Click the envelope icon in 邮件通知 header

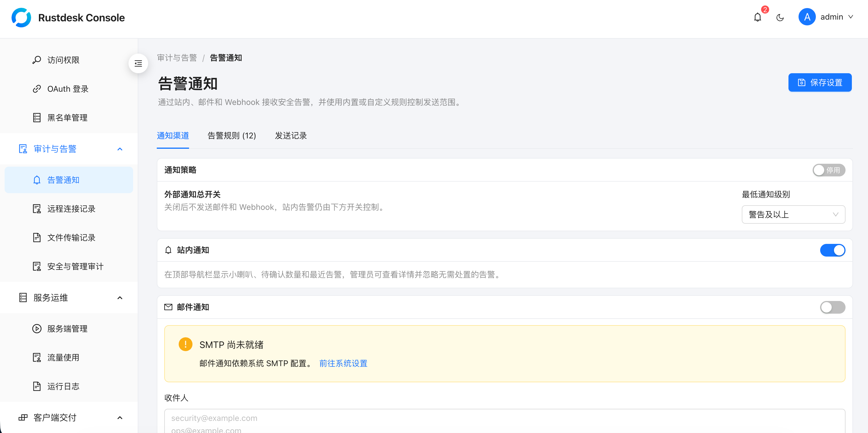tap(168, 307)
